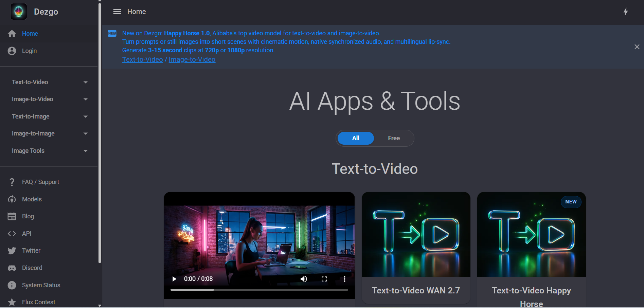Dismiss the Happy Horse announcement banner
This screenshot has height=308, width=644.
637,47
